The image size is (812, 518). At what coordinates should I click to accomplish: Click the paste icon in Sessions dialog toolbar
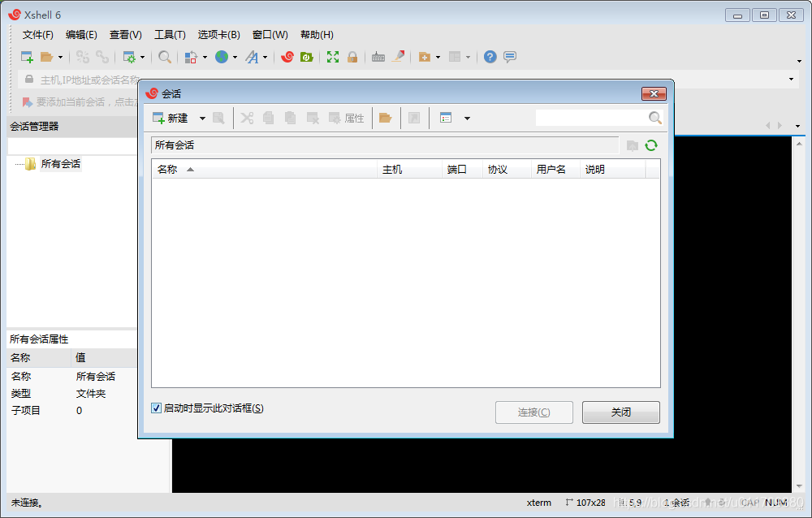[290, 118]
